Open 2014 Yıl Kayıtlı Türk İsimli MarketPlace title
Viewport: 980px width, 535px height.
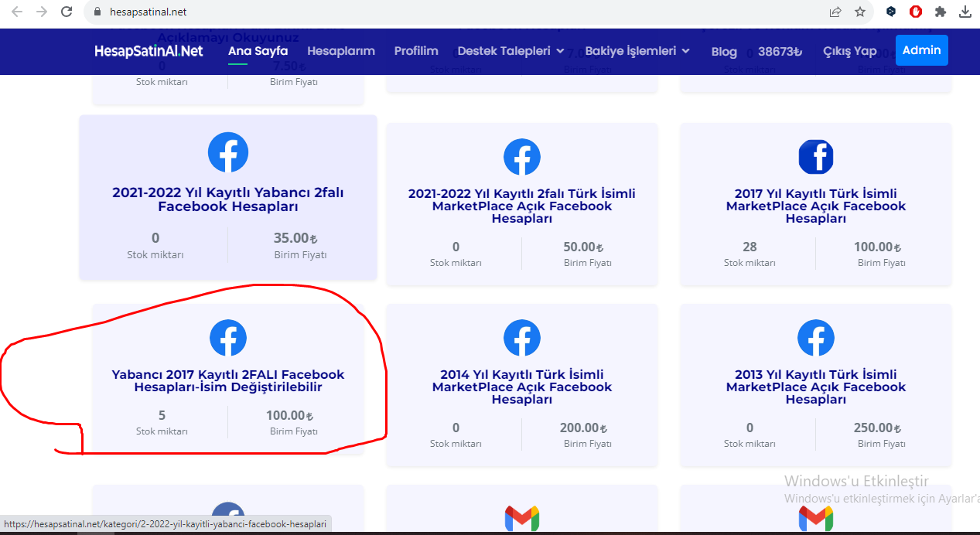tap(522, 387)
